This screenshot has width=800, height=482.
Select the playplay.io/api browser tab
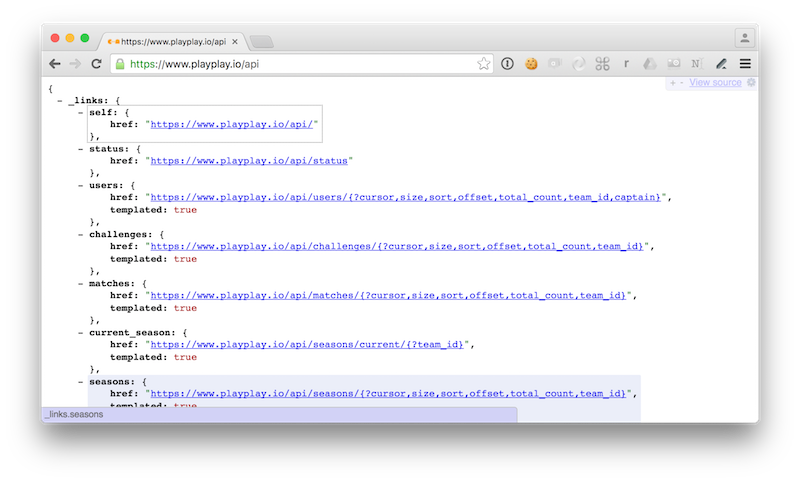pos(173,42)
